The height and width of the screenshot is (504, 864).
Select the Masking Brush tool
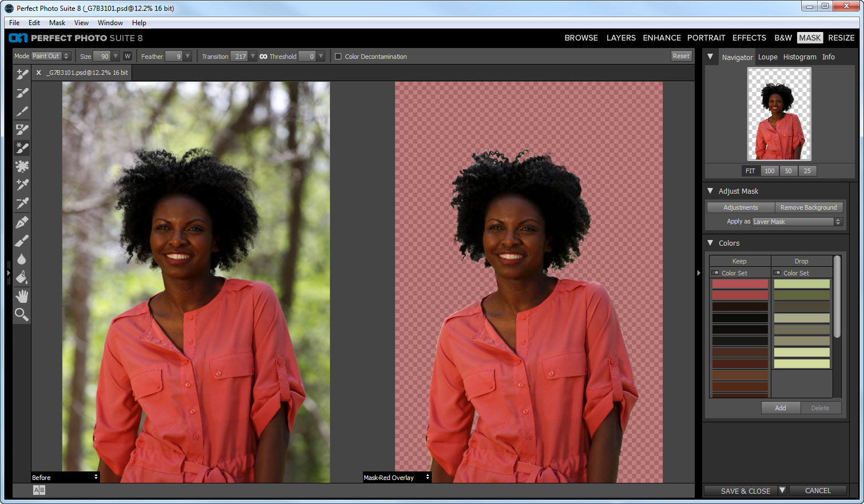(22, 129)
